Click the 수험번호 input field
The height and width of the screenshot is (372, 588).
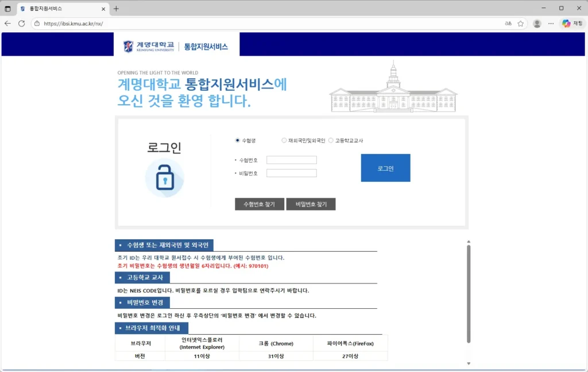[x=291, y=160]
